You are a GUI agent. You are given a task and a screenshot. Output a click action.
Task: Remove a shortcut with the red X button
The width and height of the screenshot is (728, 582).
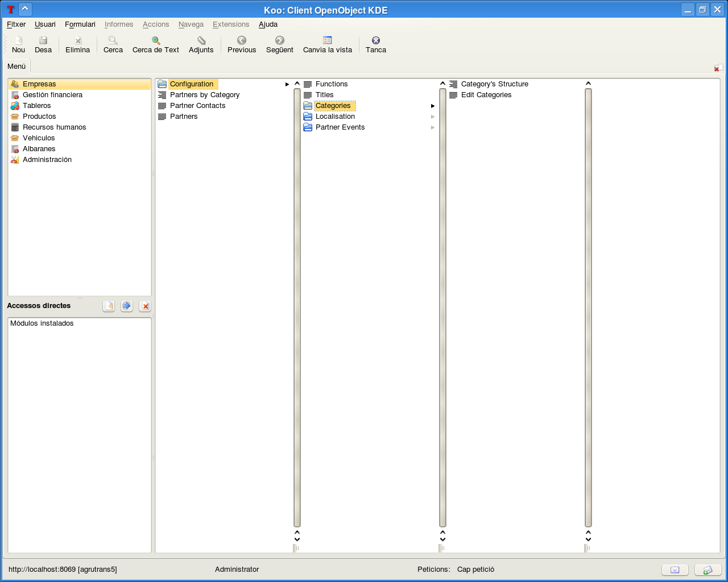point(145,306)
